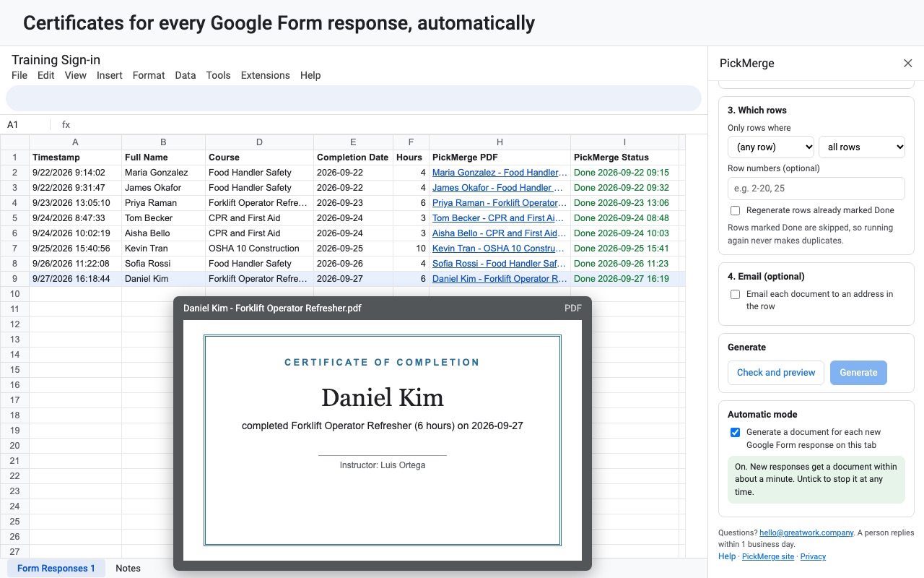Click the Daniel Kim certificate preview thumbnail
This screenshot has height=578, width=924.
(383, 440)
